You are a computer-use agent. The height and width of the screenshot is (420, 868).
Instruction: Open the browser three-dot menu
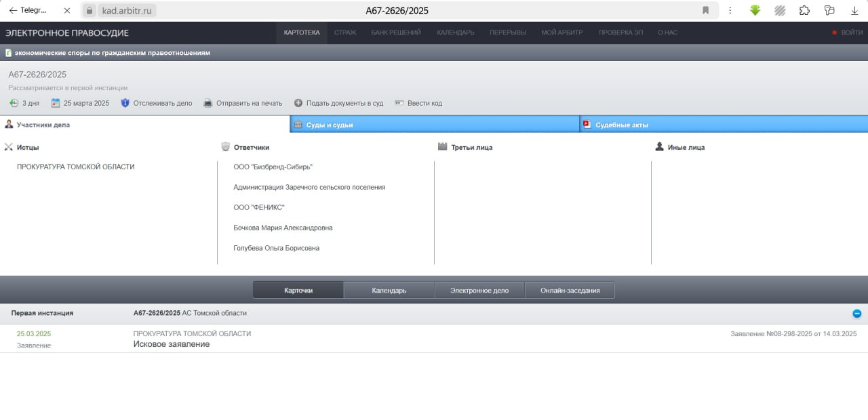point(730,10)
